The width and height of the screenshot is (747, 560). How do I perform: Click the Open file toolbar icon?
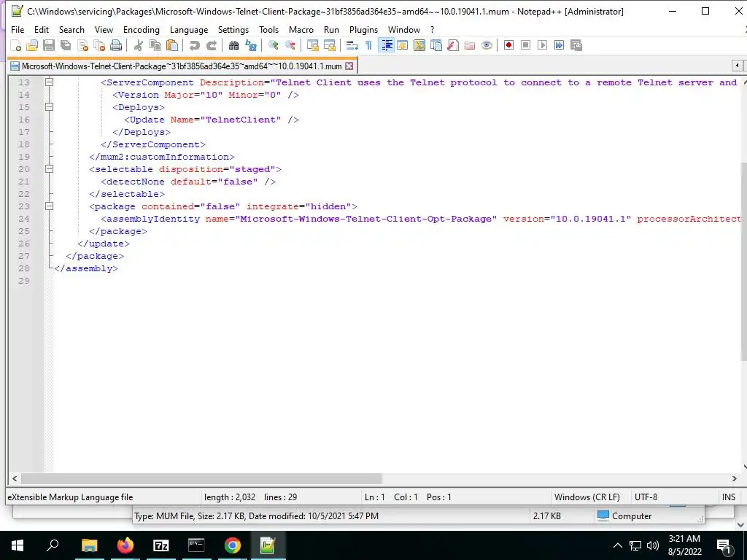coord(32,45)
